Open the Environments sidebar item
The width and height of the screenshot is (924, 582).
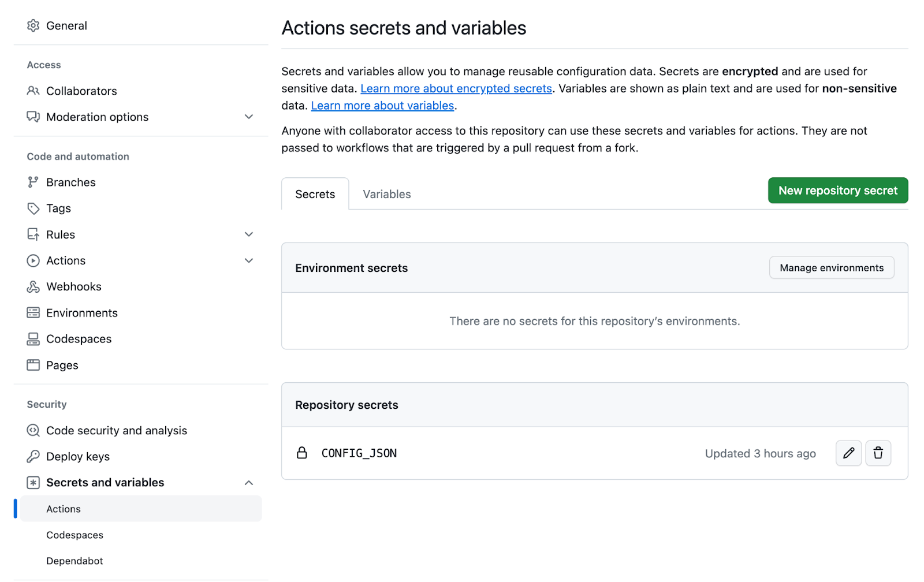(81, 313)
